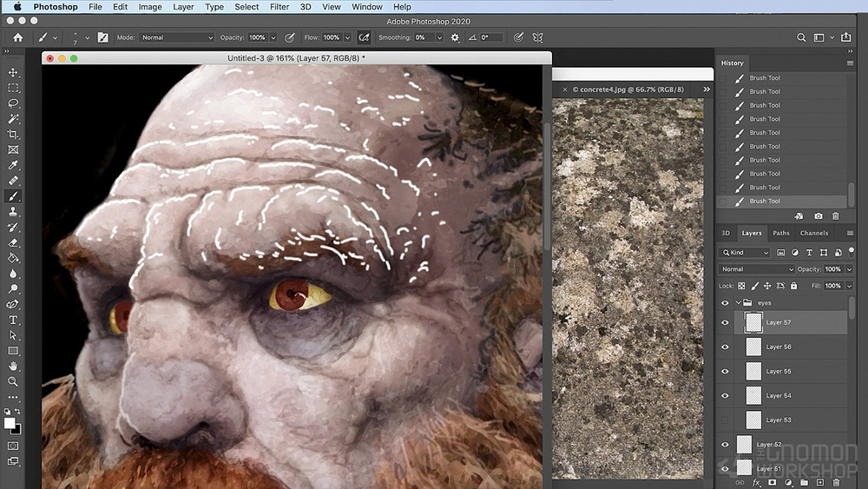
Task: Select the Crop tool
Action: (x=13, y=135)
